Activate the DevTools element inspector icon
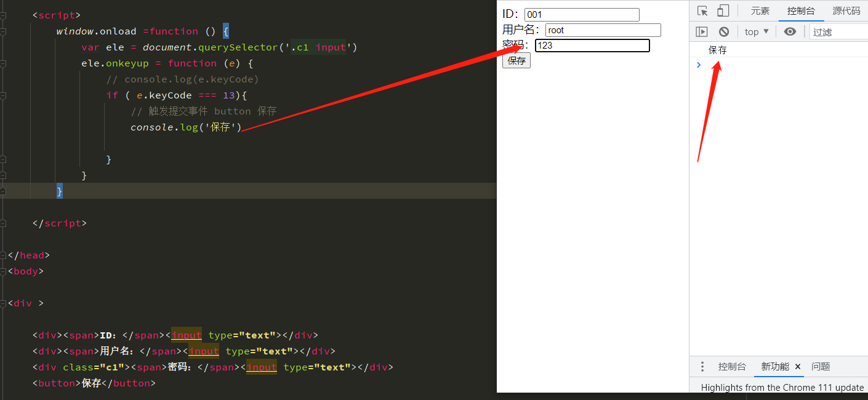This screenshot has height=400, width=868. pos(702,10)
